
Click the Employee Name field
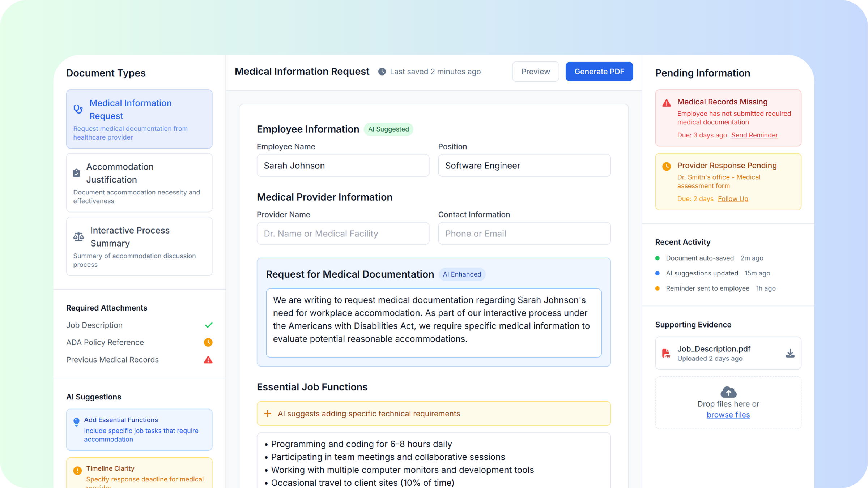click(x=343, y=166)
